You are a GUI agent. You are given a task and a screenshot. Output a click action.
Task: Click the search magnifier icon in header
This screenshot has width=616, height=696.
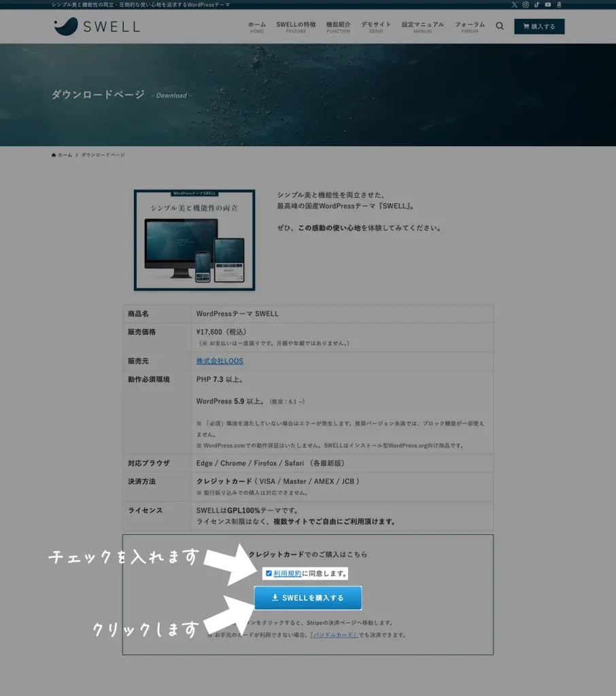(500, 27)
